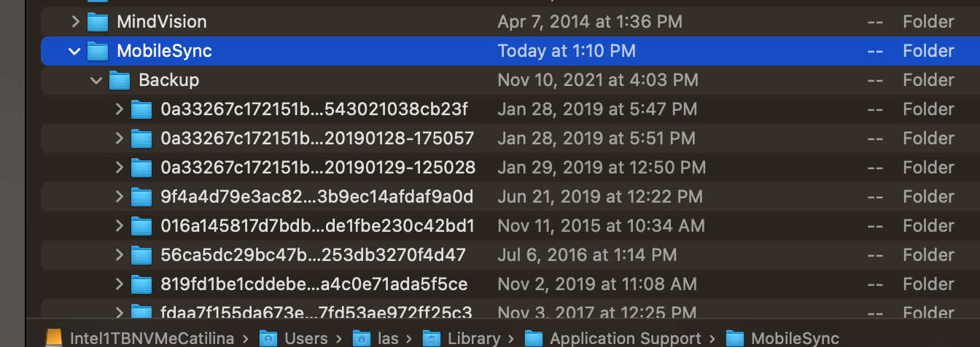Click folder icon for 819fd1be1cddebe backup
Screen dimensions: 980x347
pos(141,284)
